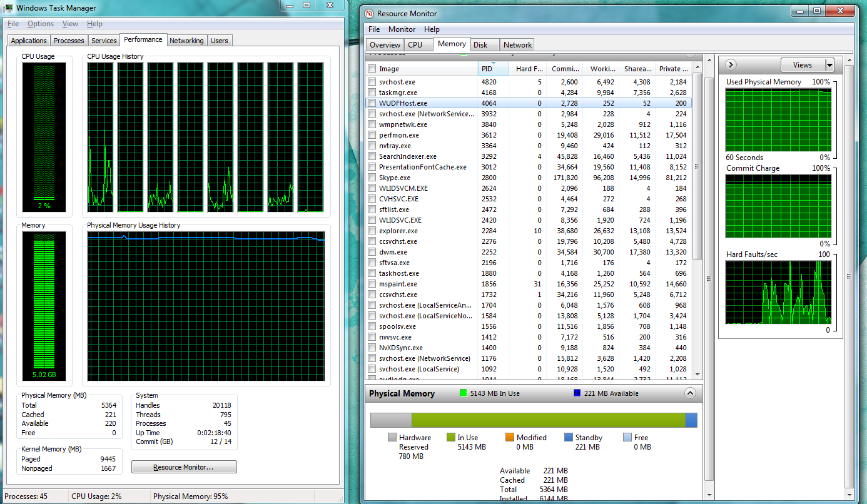Click the Hard Faults/sec graph

pos(778,292)
